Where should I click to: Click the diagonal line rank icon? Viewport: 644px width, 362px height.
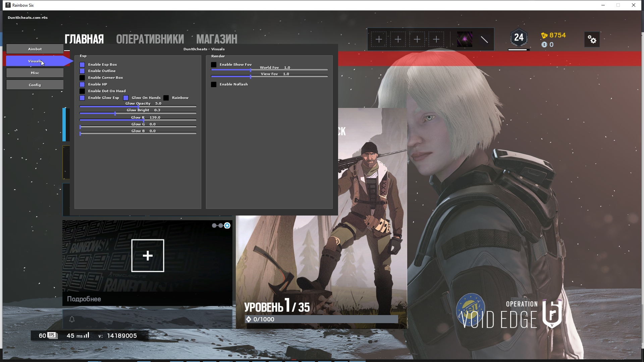(484, 40)
